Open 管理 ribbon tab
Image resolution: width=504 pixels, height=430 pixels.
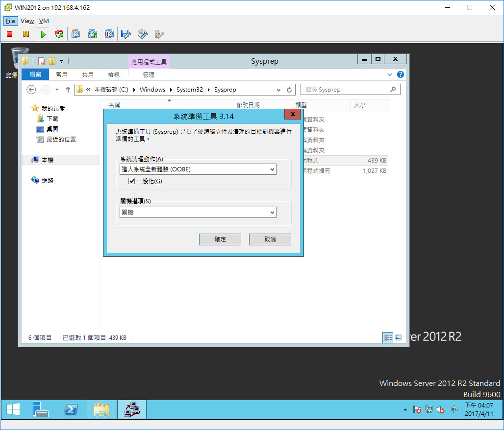[149, 74]
